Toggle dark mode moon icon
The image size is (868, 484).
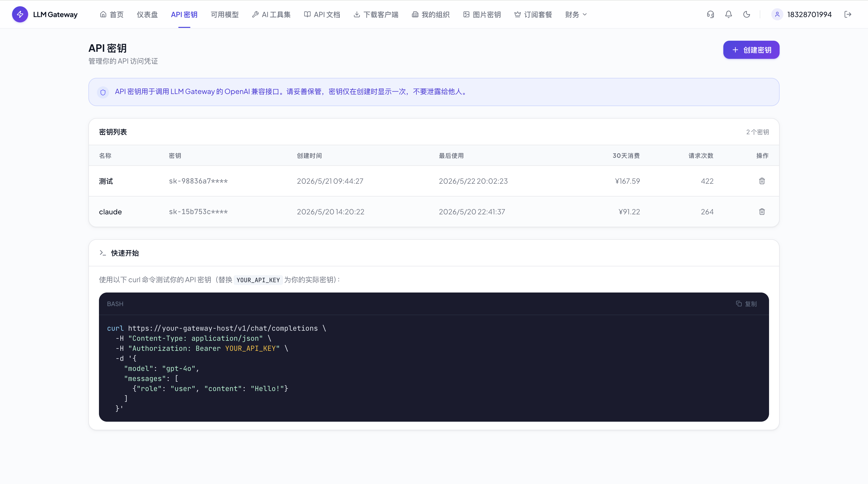(x=747, y=15)
